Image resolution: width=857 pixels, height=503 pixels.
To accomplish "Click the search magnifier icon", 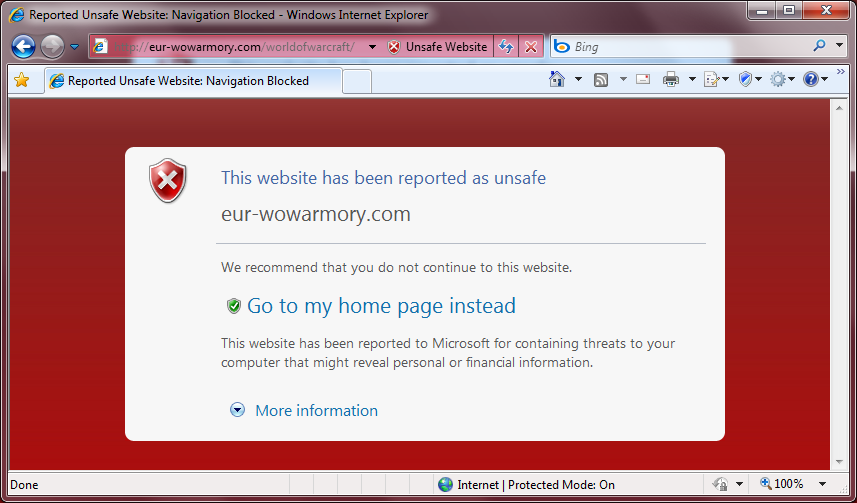I will (819, 46).
